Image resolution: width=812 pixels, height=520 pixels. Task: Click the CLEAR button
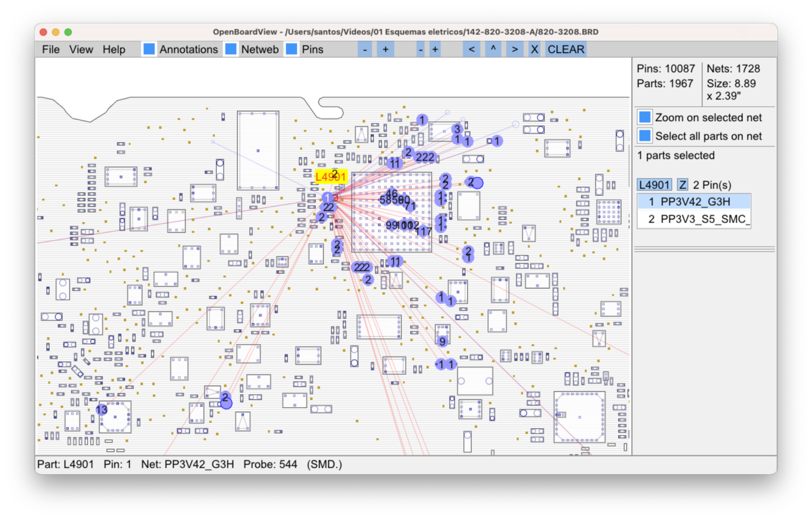(566, 49)
